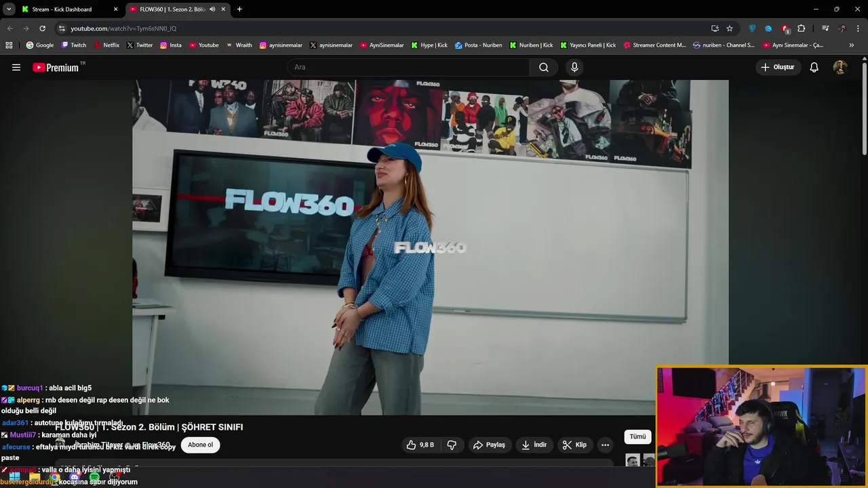Open the tab search dropdown chevron
This screenshot has height=488, width=868.
coord(9,9)
